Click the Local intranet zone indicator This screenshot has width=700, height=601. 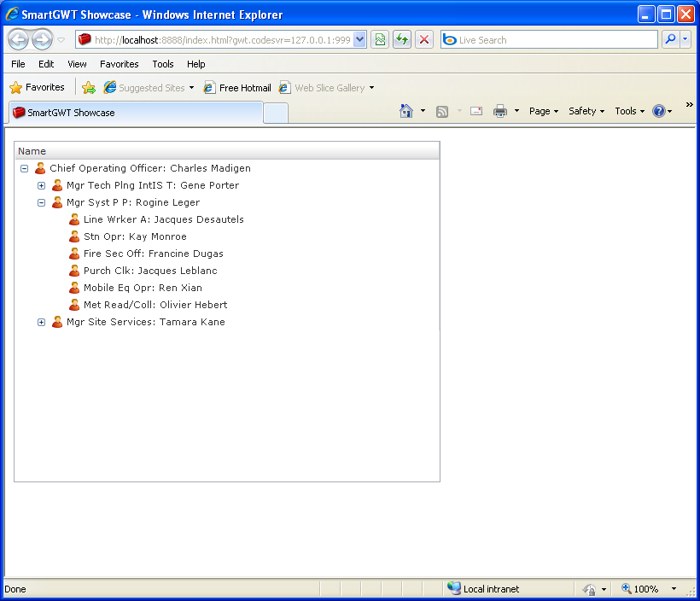coord(483,589)
